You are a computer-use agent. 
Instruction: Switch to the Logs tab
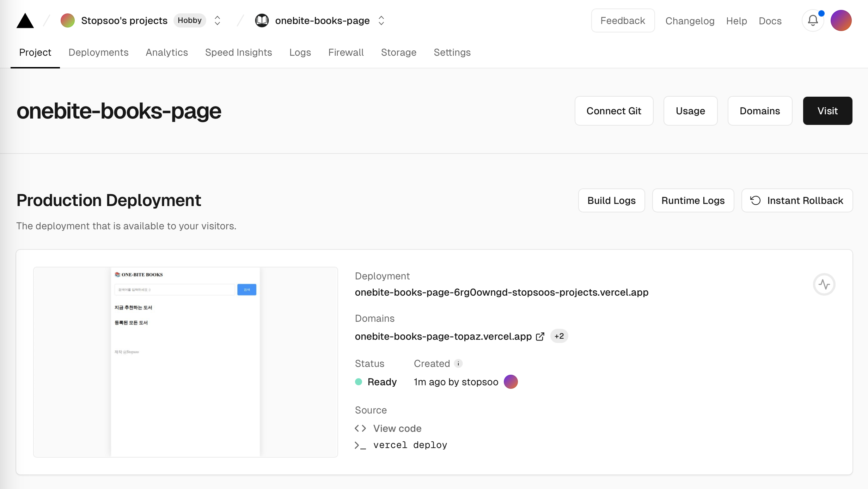pos(300,52)
